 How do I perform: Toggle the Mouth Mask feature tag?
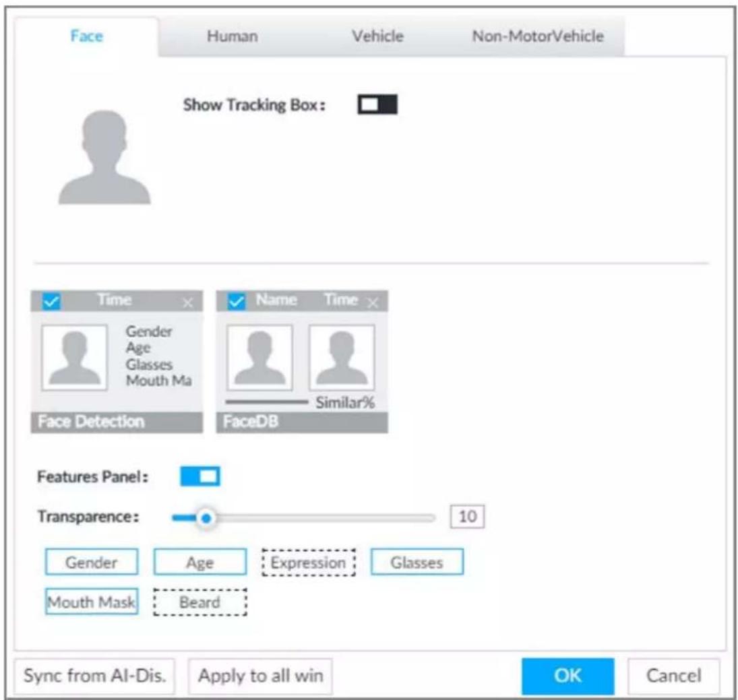pos(91,602)
